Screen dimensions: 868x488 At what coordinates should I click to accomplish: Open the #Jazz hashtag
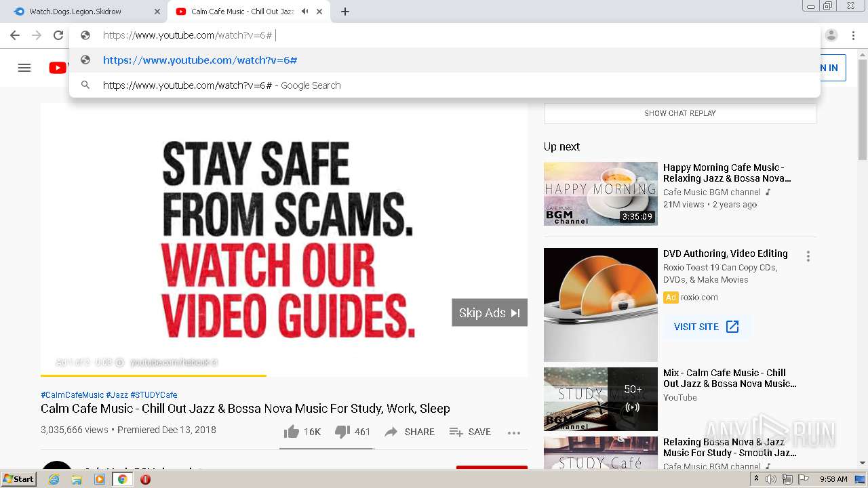(x=117, y=395)
